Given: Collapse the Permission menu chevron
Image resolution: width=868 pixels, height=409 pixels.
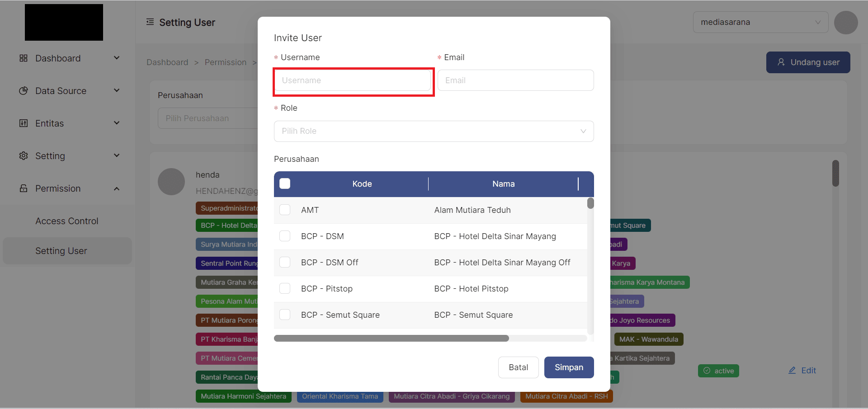Looking at the screenshot, I should pos(117,188).
